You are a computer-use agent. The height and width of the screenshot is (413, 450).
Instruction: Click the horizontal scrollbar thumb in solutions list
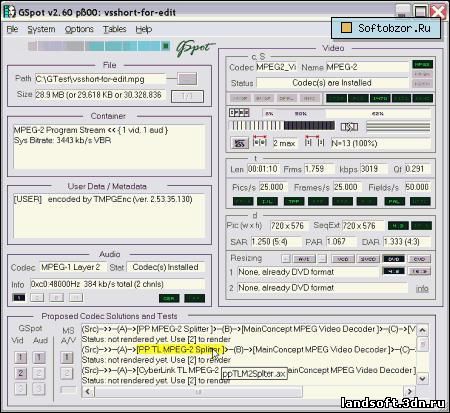click(x=198, y=392)
